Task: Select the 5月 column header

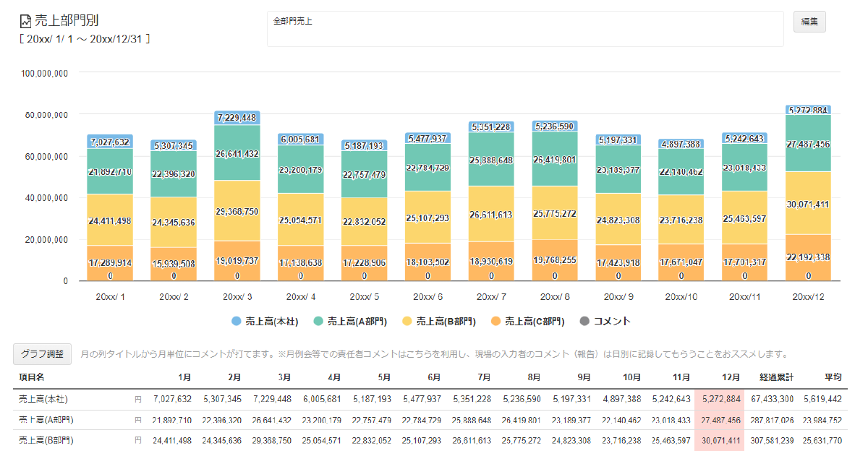Action: coord(383,377)
